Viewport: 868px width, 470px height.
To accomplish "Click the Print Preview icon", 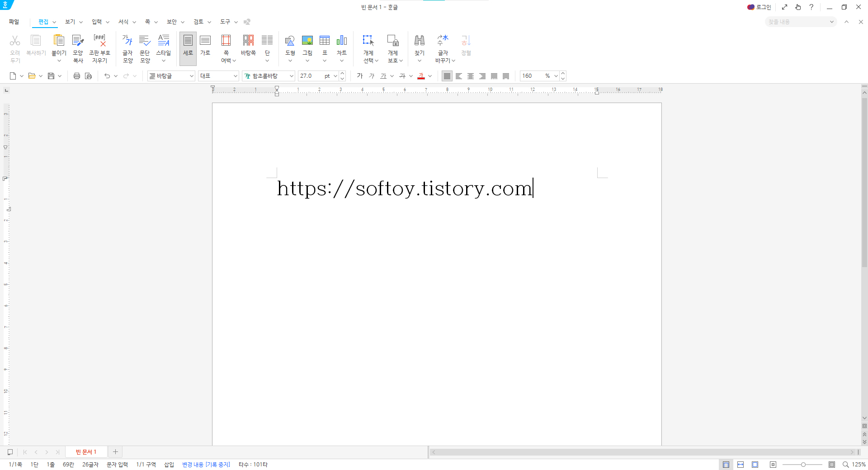I will point(89,76).
